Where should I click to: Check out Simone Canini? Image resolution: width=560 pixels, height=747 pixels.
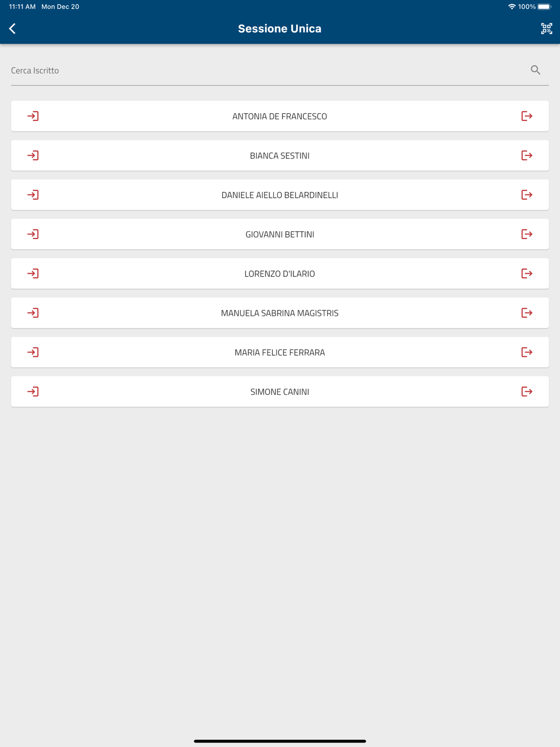click(526, 391)
